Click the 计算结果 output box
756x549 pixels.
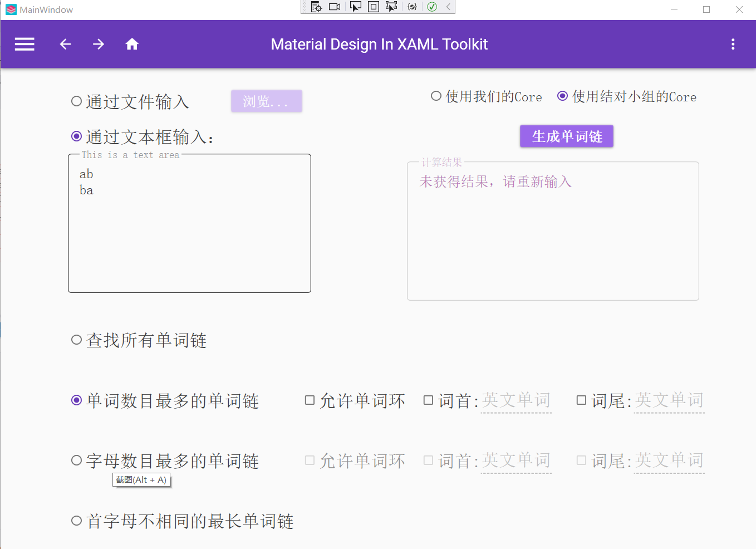553,231
